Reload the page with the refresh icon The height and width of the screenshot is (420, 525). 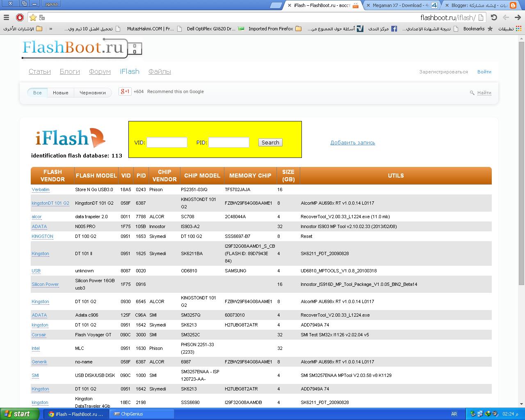(494, 17)
